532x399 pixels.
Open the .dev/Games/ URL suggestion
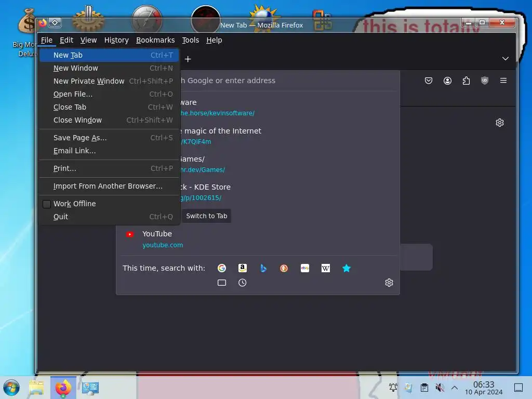[x=202, y=170]
